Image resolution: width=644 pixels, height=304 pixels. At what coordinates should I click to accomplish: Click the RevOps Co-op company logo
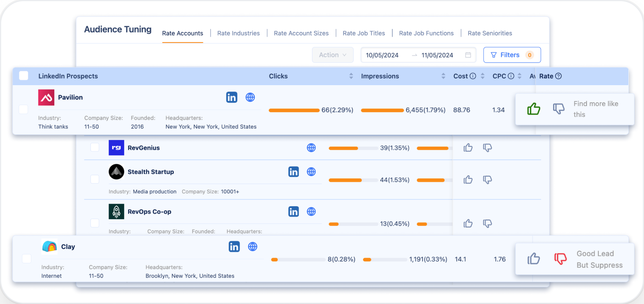[116, 211]
